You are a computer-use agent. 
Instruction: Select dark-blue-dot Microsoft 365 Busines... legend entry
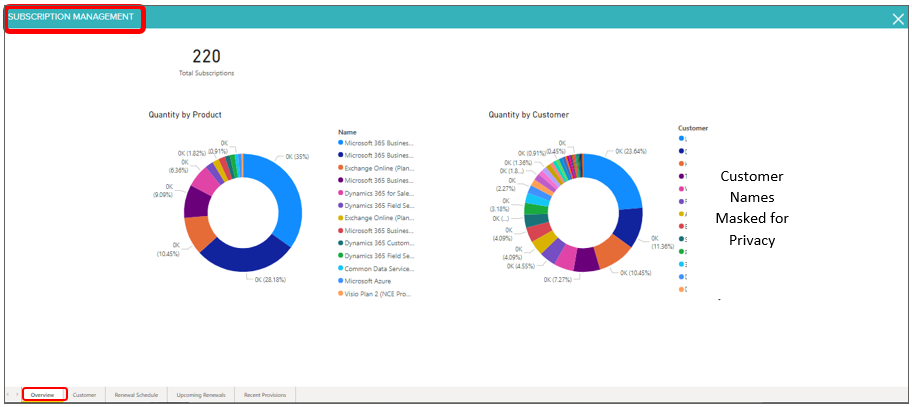click(x=376, y=155)
